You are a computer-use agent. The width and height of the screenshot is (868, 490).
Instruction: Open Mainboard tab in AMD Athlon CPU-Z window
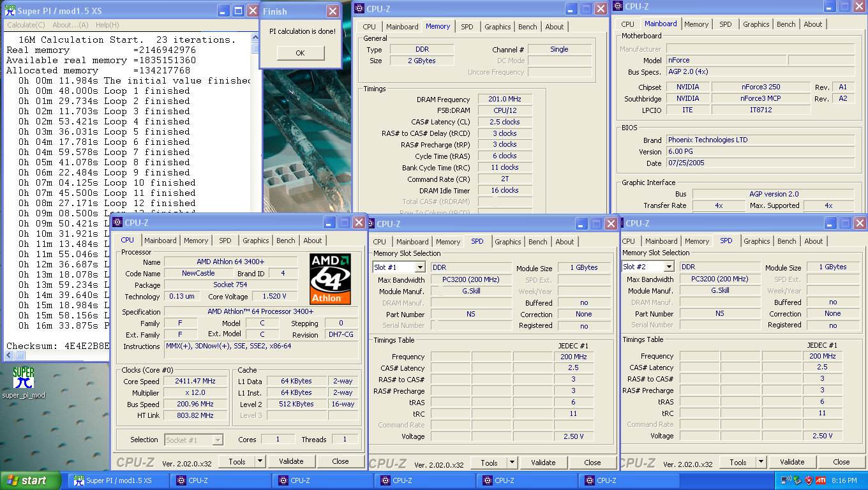(x=160, y=241)
